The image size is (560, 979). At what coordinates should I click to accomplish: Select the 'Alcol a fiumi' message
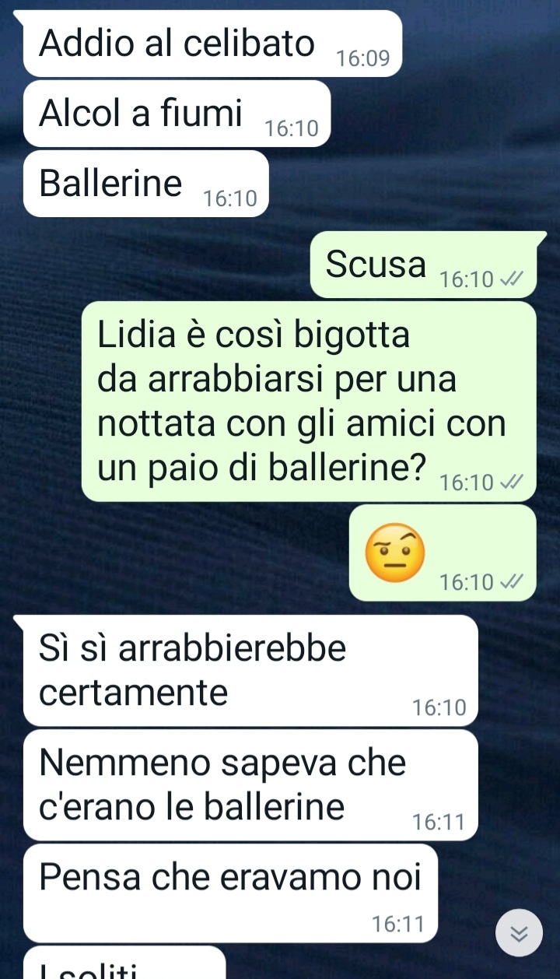click(x=177, y=114)
